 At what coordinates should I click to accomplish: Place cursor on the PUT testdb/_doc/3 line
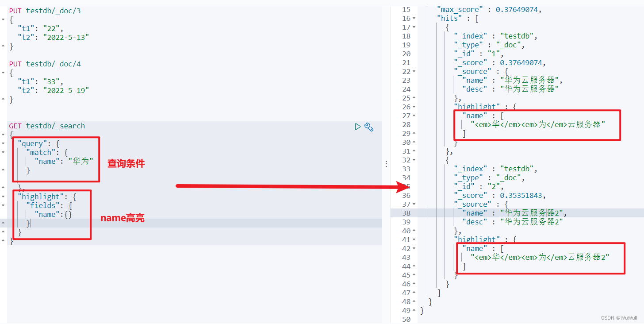[45, 11]
